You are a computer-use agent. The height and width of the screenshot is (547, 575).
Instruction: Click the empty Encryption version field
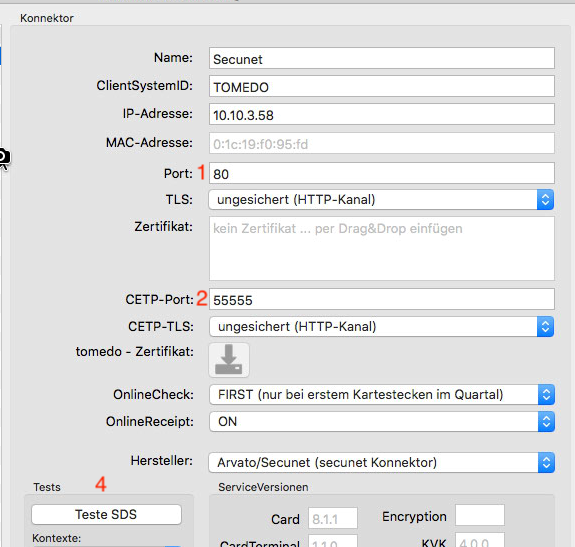[480, 515]
